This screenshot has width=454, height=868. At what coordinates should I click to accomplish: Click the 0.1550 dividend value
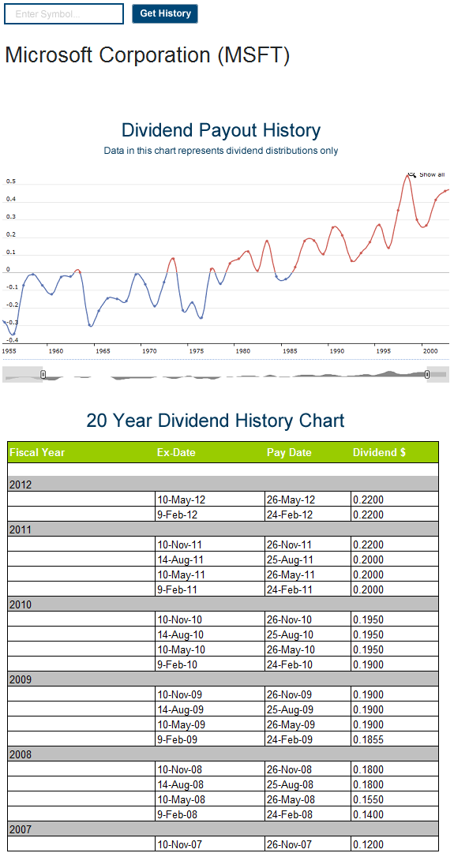click(368, 799)
